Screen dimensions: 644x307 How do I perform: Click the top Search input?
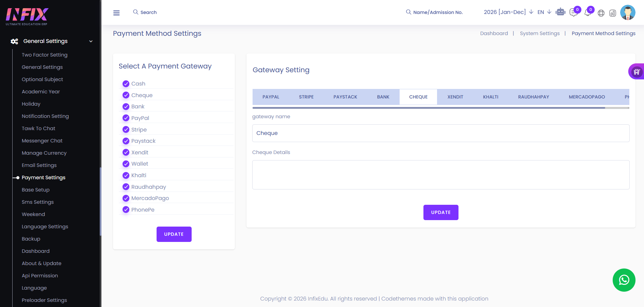[149, 12]
